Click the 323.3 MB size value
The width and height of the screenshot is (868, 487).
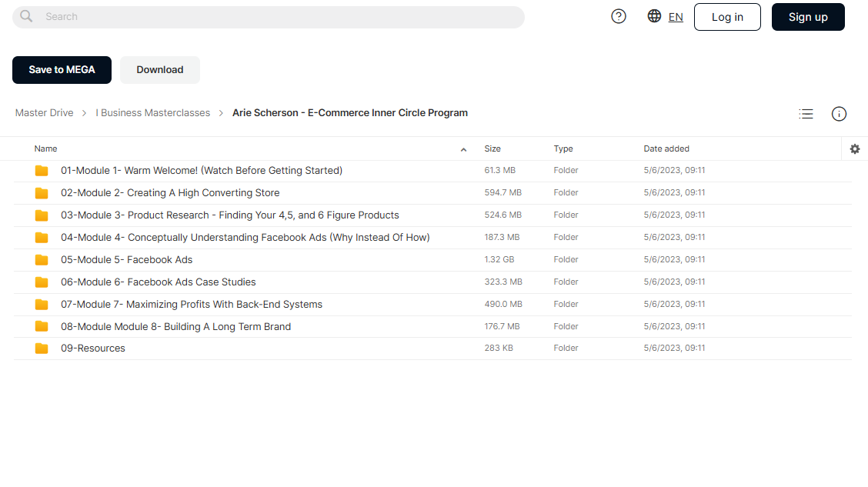tap(503, 282)
